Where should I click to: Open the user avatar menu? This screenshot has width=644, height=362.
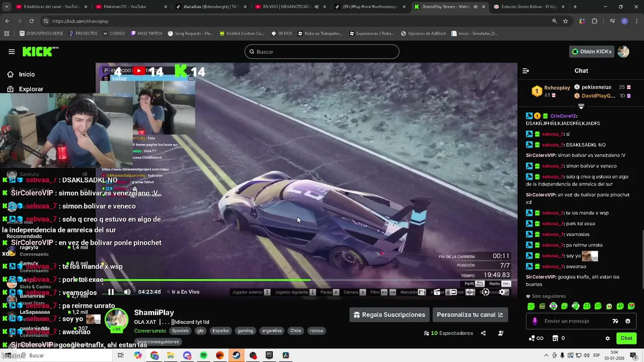coord(623,51)
